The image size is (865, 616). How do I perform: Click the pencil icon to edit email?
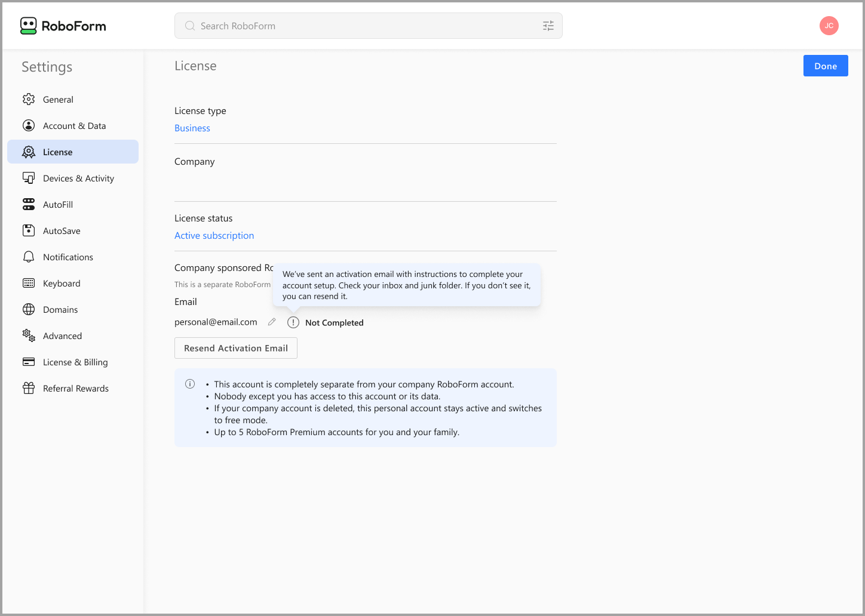(272, 322)
